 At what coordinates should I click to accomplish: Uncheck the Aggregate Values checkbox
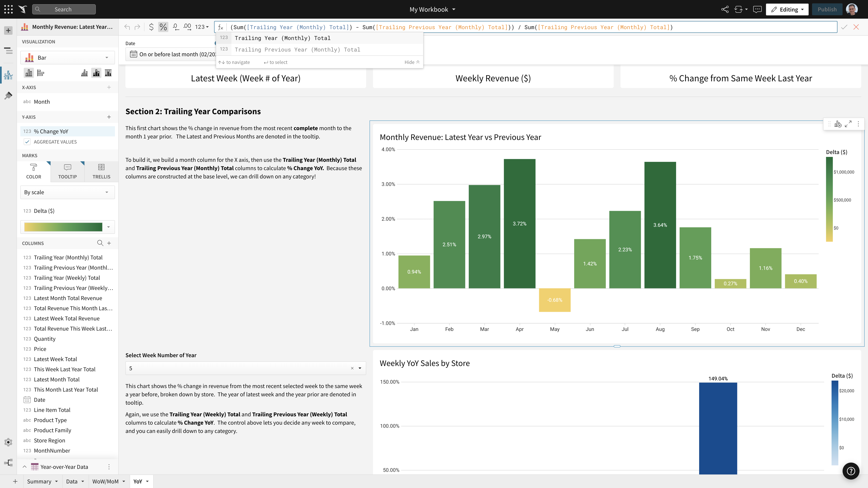(27, 142)
